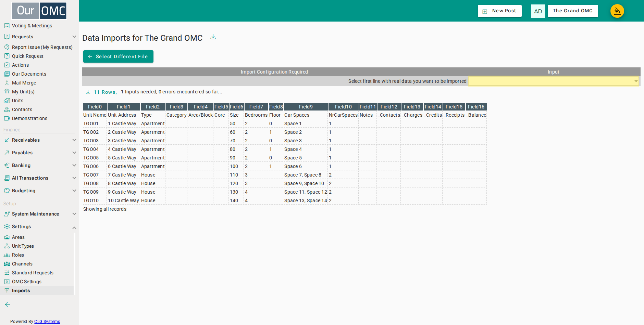Screen dimensions: 644x325
Task: Click The Grand OMC button
Action: 573,11
